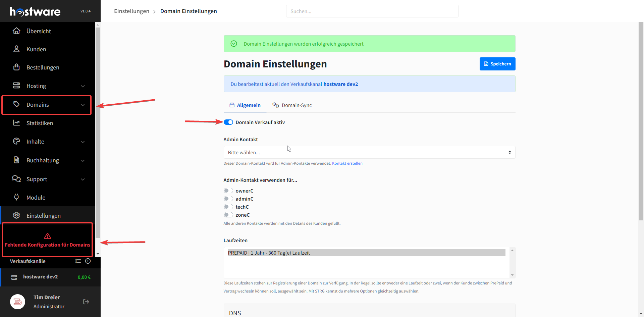Click the add Verkaufskanal plus icon
This screenshot has height=317, width=644.
click(88, 261)
